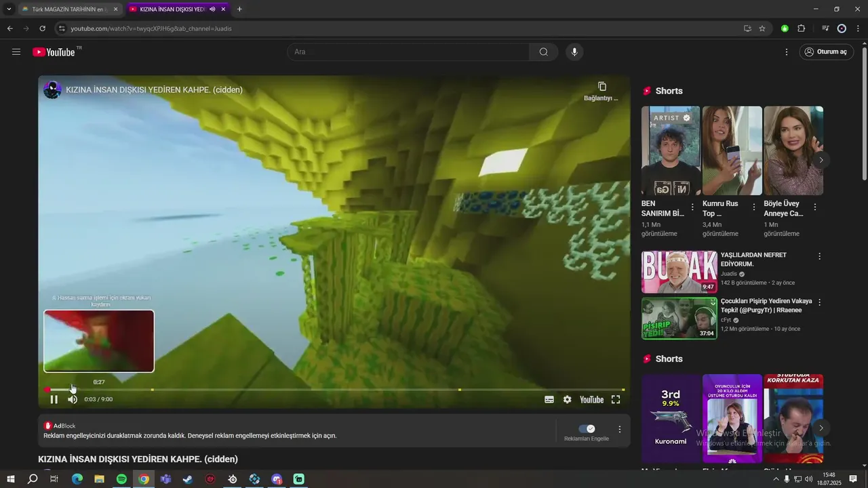Toggle subtitles in the player controls

(549, 399)
